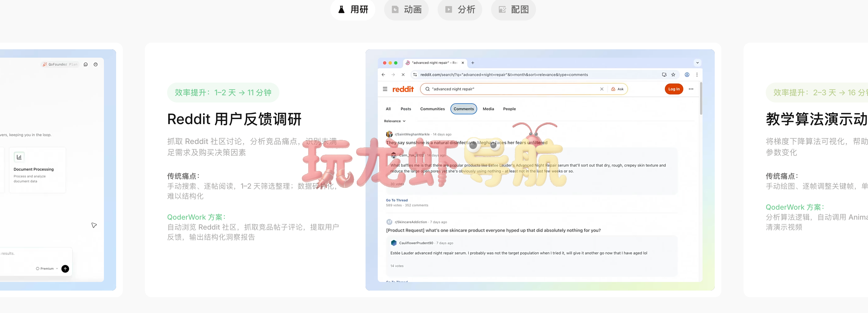This screenshot has height=313, width=868.
Task: Click the 传统痛点 label in Reddit card
Action: click(x=183, y=176)
